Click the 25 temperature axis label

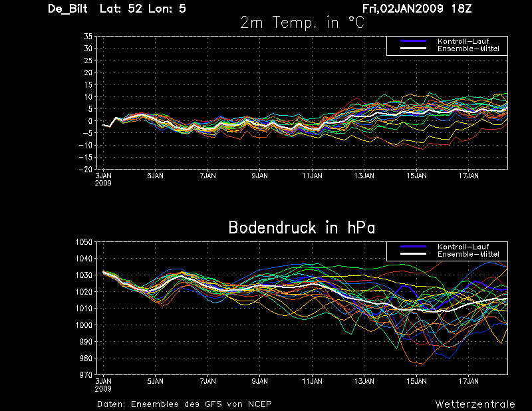(88, 61)
